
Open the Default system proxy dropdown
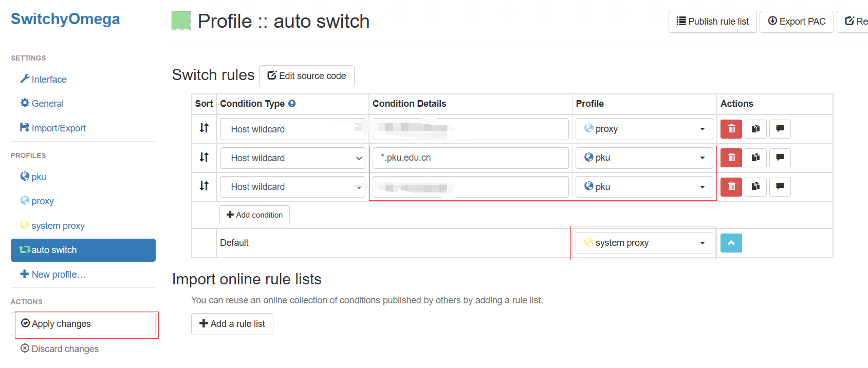click(x=644, y=243)
